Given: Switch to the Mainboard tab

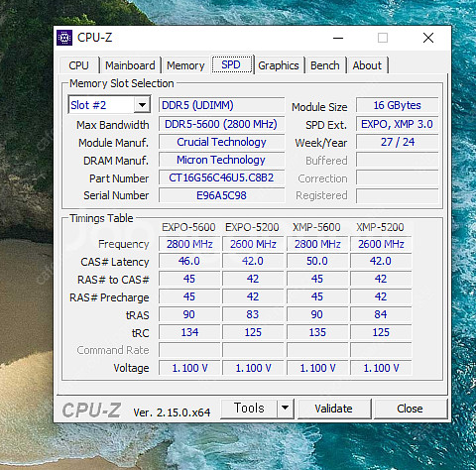Looking at the screenshot, I should tap(130, 65).
